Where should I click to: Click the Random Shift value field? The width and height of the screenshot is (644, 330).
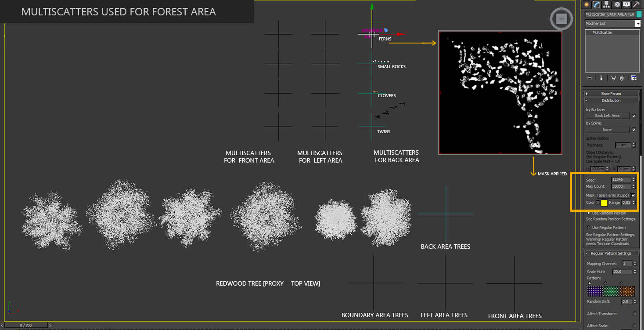click(627, 301)
